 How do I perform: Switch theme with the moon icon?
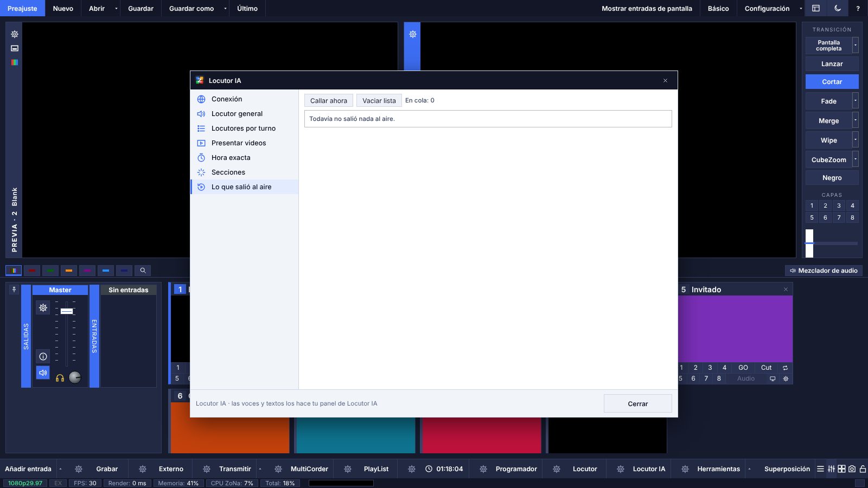(838, 8)
